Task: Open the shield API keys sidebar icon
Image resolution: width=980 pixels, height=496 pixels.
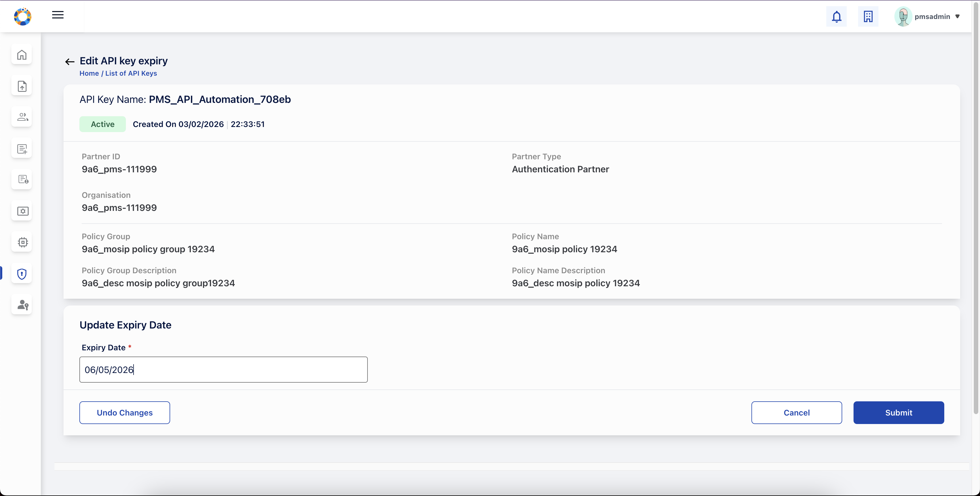Action: (22, 274)
